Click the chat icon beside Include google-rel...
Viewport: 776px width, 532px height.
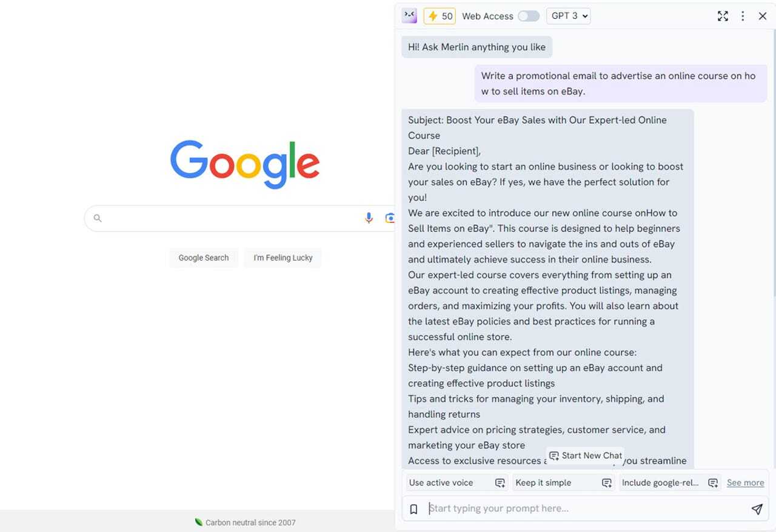coord(713,483)
